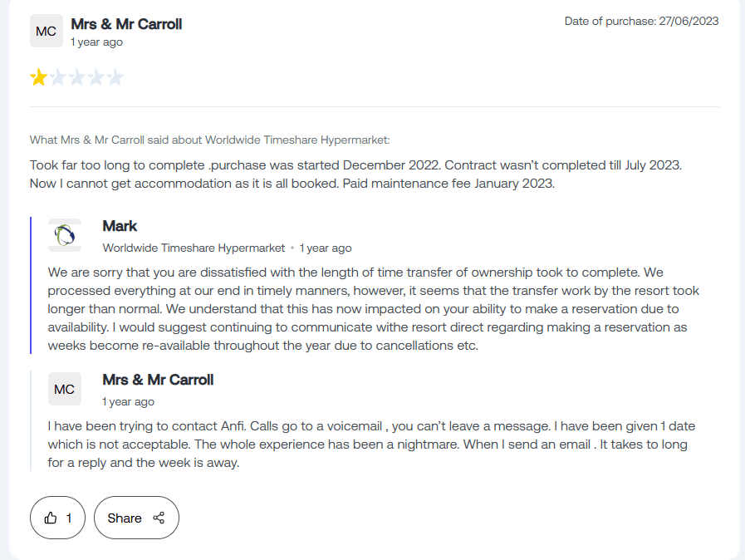Click the 1 year ago timestamp under the review title
Image resolution: width=745 pixels, height=560 pixels.
(96, 42)
